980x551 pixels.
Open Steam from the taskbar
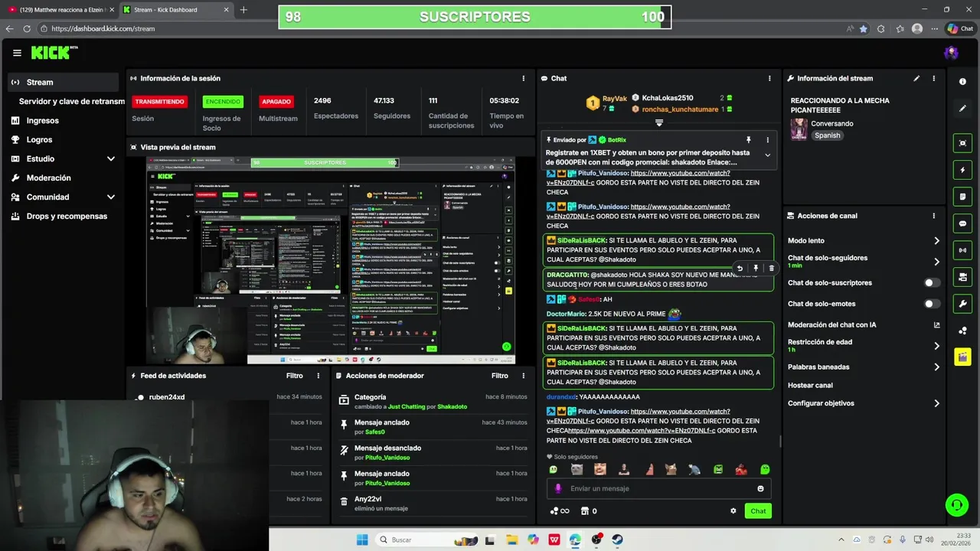click(x=617, y=540)
